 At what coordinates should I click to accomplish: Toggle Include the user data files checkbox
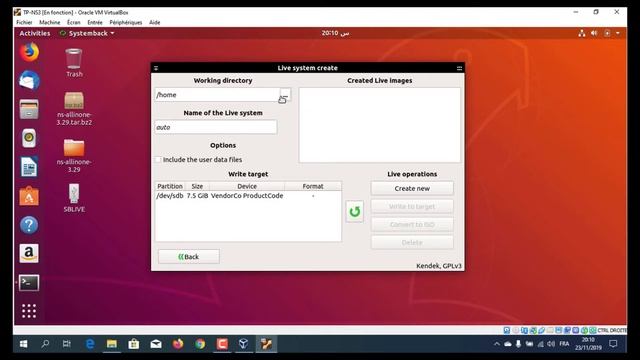click(158, 160)
